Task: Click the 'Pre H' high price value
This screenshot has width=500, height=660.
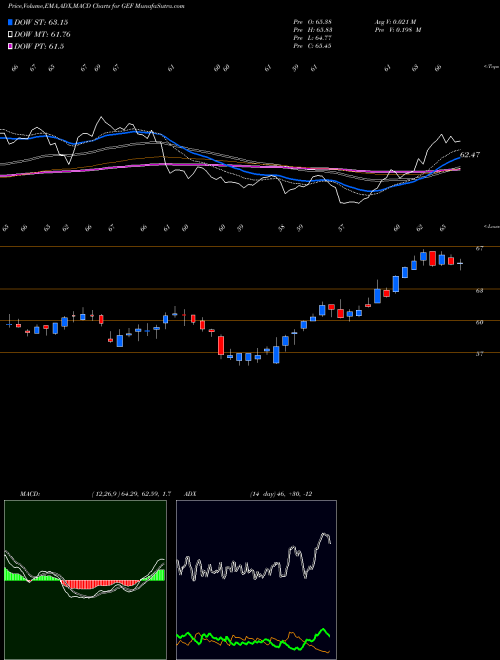Action: pyautogui.click(x=313, y=30)
